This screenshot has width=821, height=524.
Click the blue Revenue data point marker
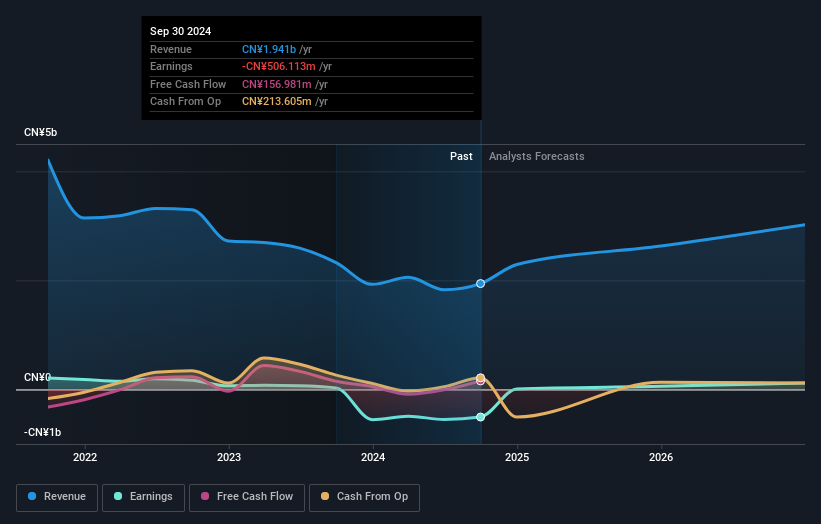click(480, 284)
